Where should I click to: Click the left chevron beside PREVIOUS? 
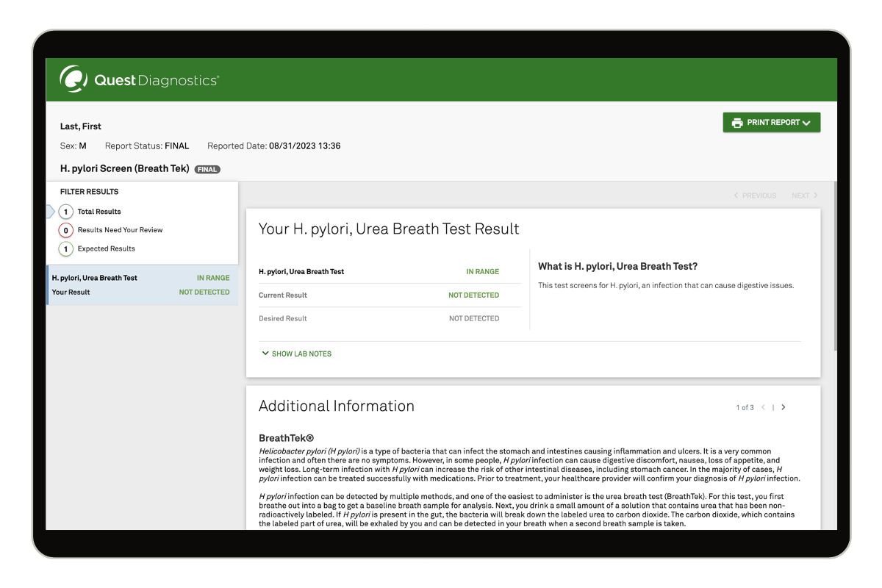point(736,196)
